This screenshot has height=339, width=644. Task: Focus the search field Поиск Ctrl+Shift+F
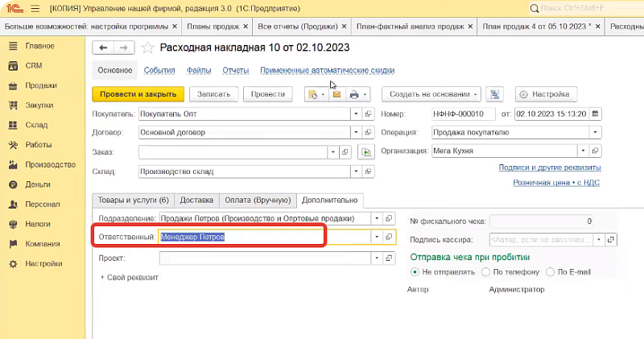click(x=588, y=8)
